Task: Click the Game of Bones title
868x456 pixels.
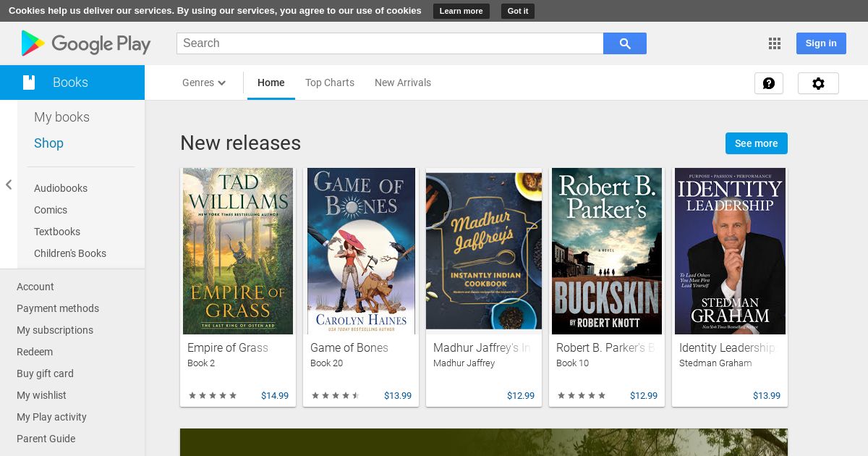Action: pyautogui.click(x=349, y=348)
